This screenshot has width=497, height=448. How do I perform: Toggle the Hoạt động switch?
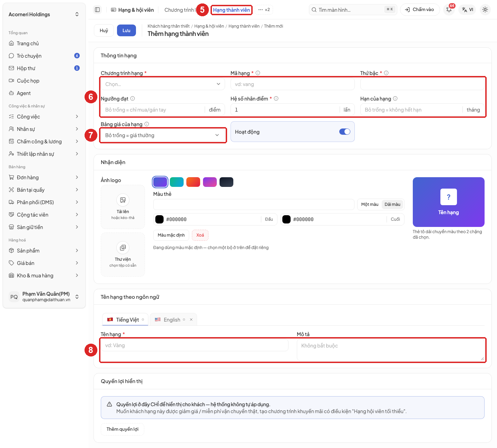tap(345, 132)
